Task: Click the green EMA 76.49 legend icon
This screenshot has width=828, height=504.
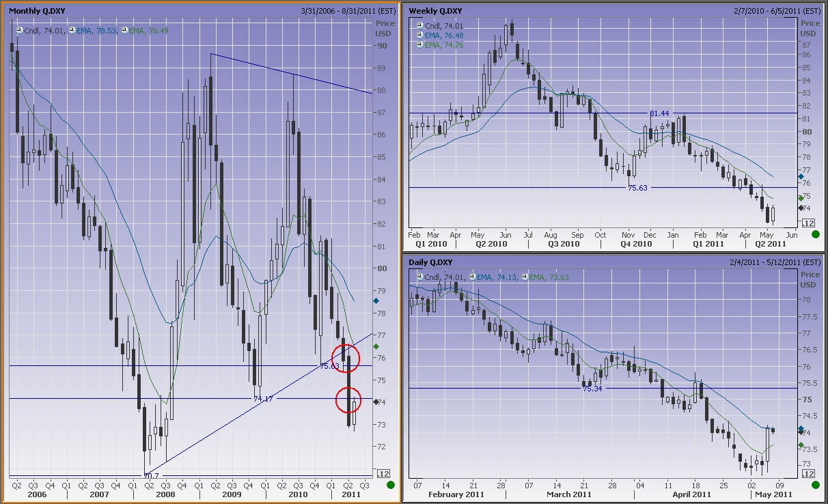Action: (124, 31)
